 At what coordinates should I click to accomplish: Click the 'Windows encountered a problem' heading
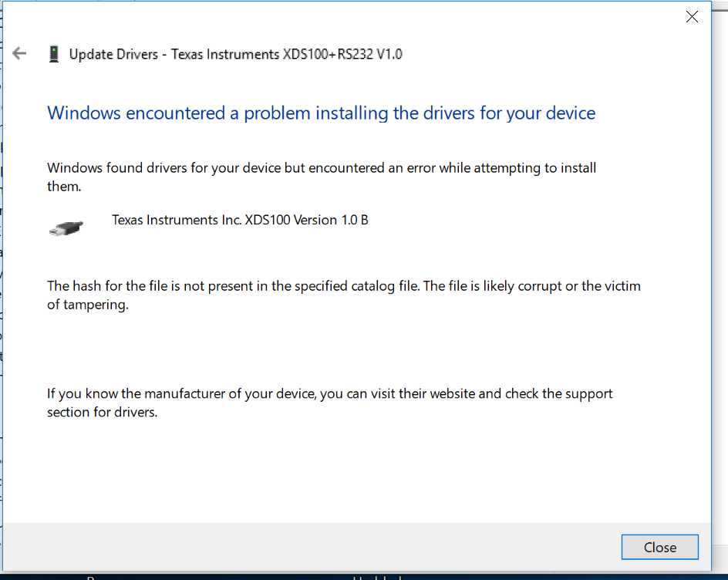[x=322, y=113]
